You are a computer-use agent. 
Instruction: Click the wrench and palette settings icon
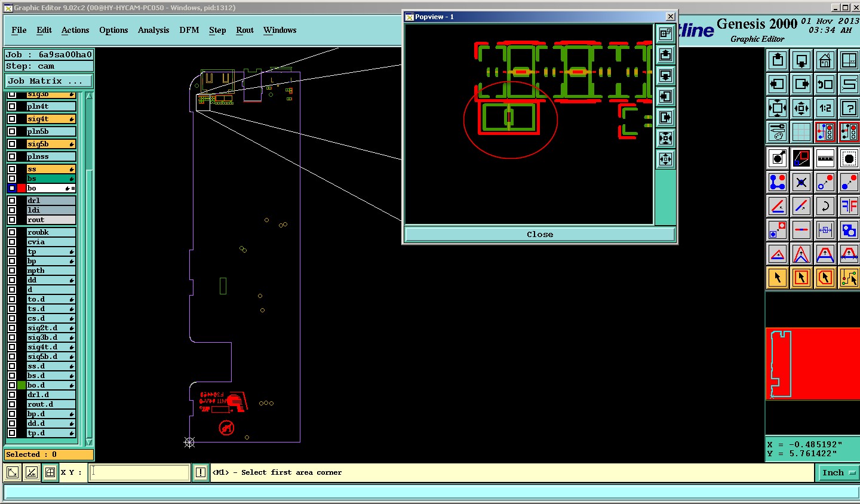click(x=778, y=132)
